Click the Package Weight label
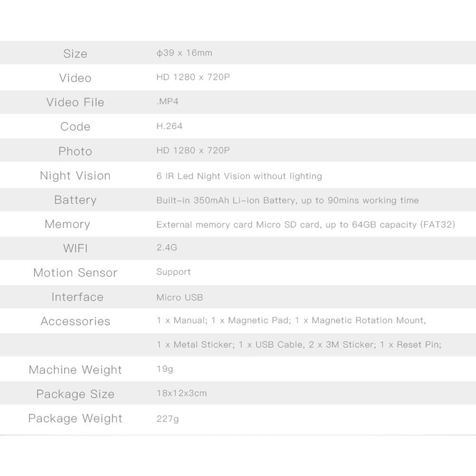The height and width of the screenshot is (476, 476). (75, 419)
